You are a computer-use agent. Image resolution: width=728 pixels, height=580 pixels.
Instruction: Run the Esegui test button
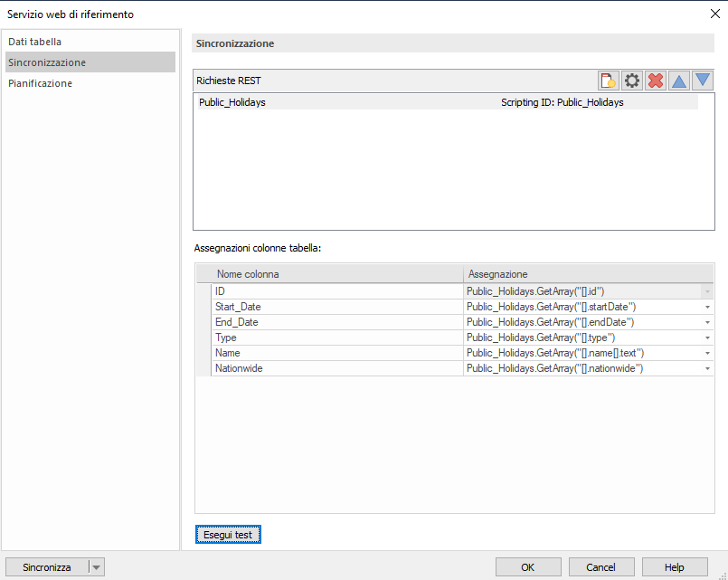(x=228, y=534)
